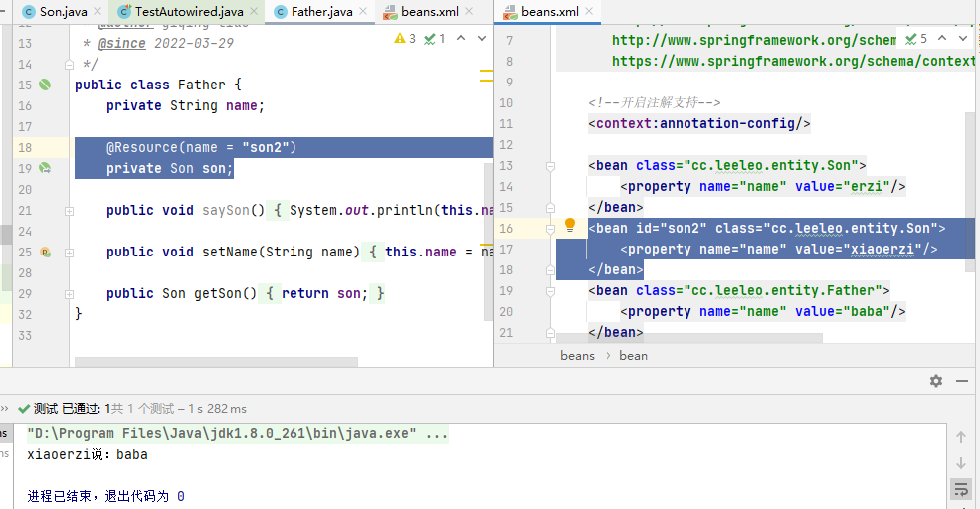Expand the folded getSon method

(69, 294)
